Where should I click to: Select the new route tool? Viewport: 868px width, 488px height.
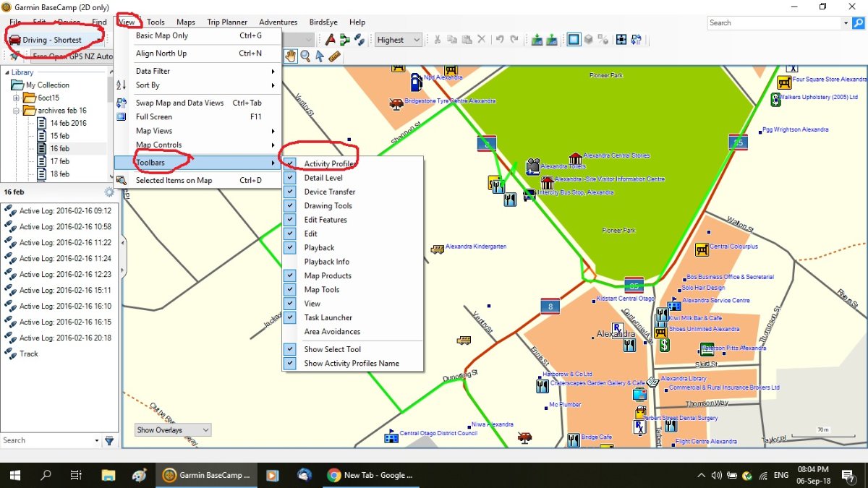[345, 40]
